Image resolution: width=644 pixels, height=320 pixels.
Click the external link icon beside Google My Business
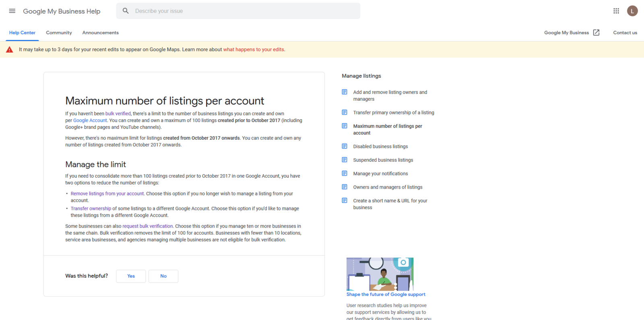point(596,33)
